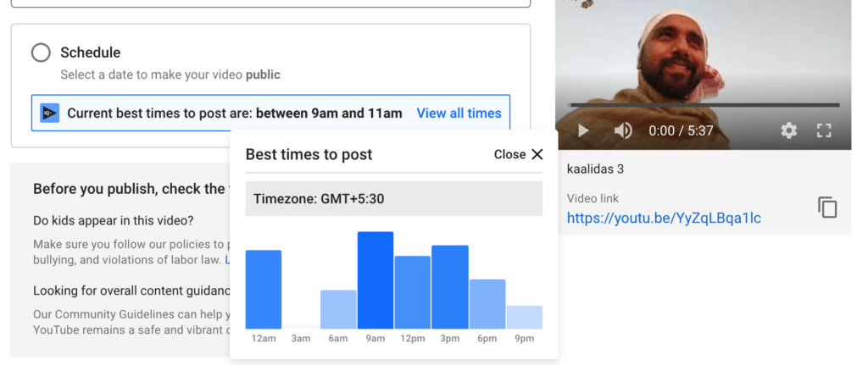This screenshot has width=868, height=365.
Task: Mute the video with the speaker icon
Action: tap(623, 130)
